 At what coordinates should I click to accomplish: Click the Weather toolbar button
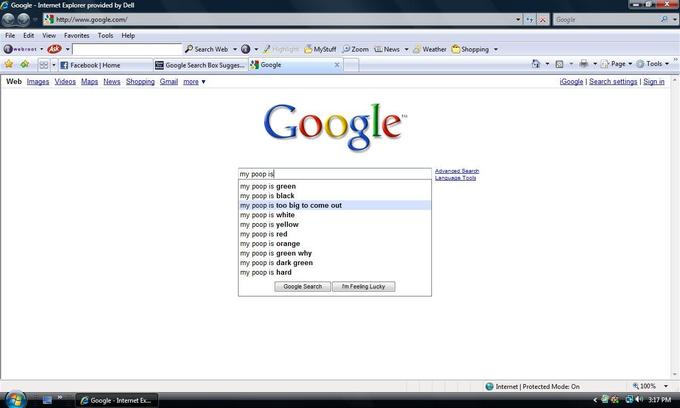(x=429, y=49)
